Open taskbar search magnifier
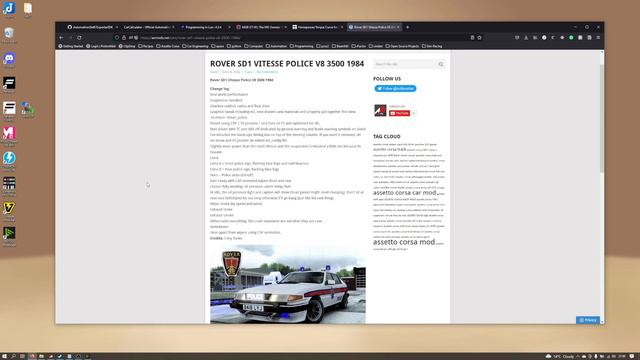 click(x=13, y=356)
